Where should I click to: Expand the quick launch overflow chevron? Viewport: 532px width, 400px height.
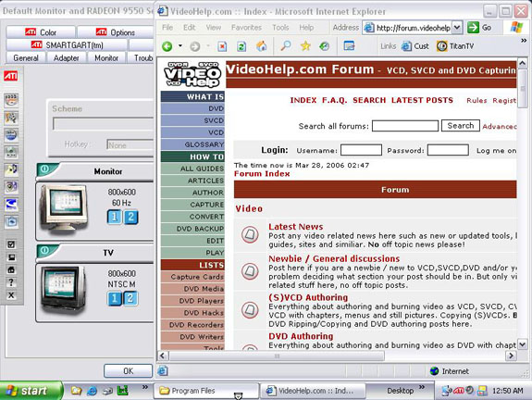tap(145, 387)
